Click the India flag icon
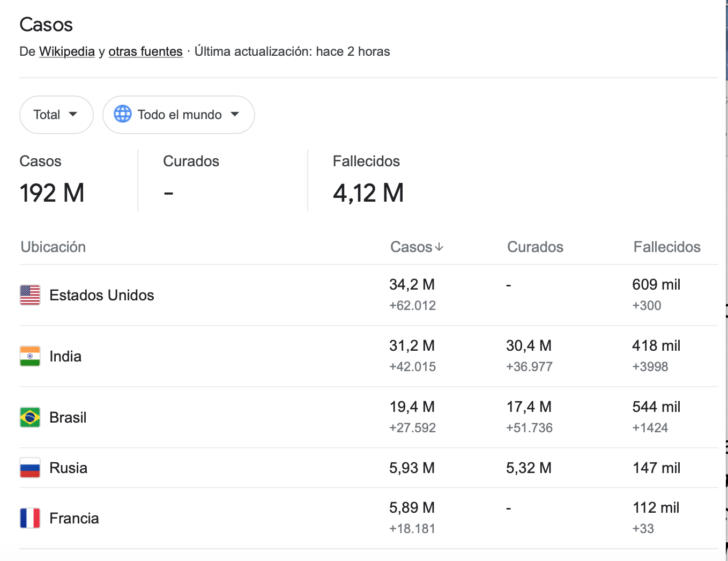 30,356
